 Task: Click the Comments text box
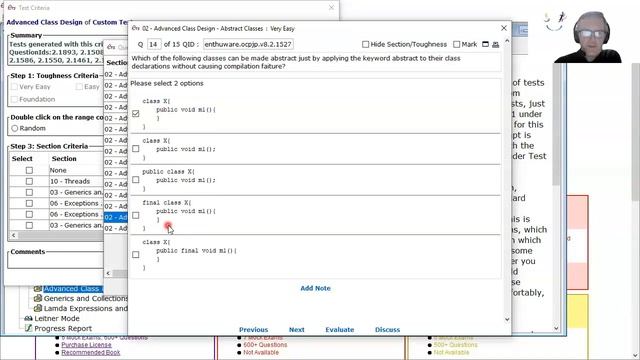click(x=56, y=262)
